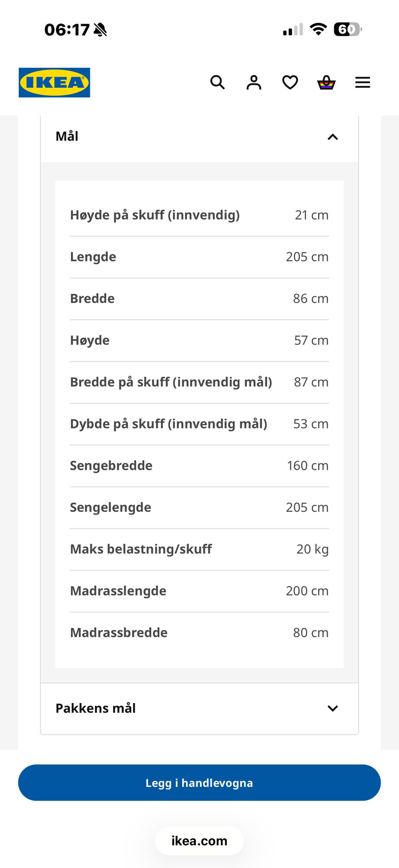This screenshot has width=399, height=868.
Task: Tap the ikea.com address pill
Action: click(x=199, y=841)
